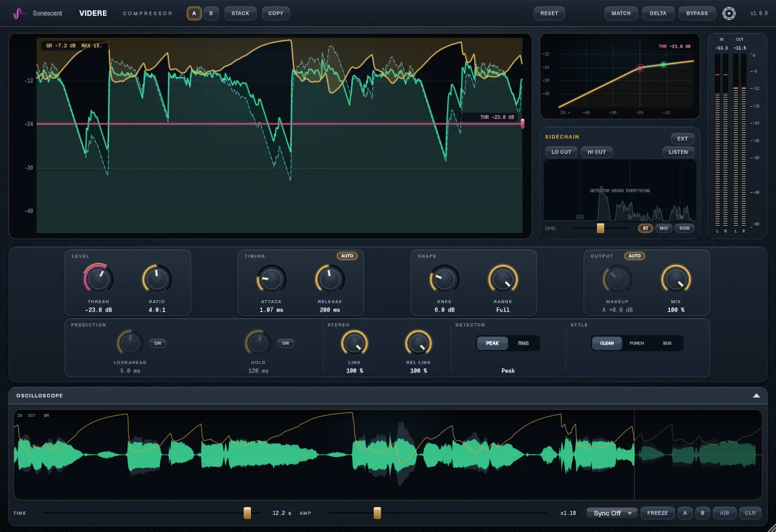Click the A|B compare button
This screenshot has width=776, height=532.
click(x=724, y=513)
